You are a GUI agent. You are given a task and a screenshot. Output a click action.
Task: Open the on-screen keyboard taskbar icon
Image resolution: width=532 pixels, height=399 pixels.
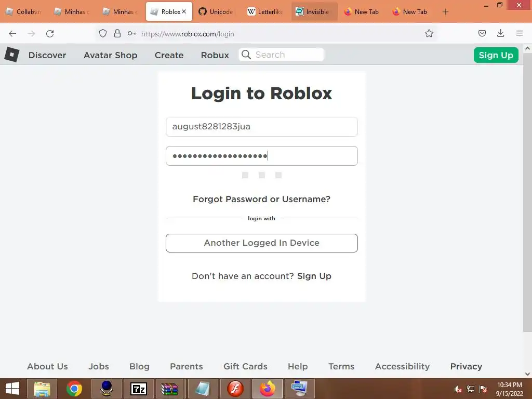click(x=299, y=389)
